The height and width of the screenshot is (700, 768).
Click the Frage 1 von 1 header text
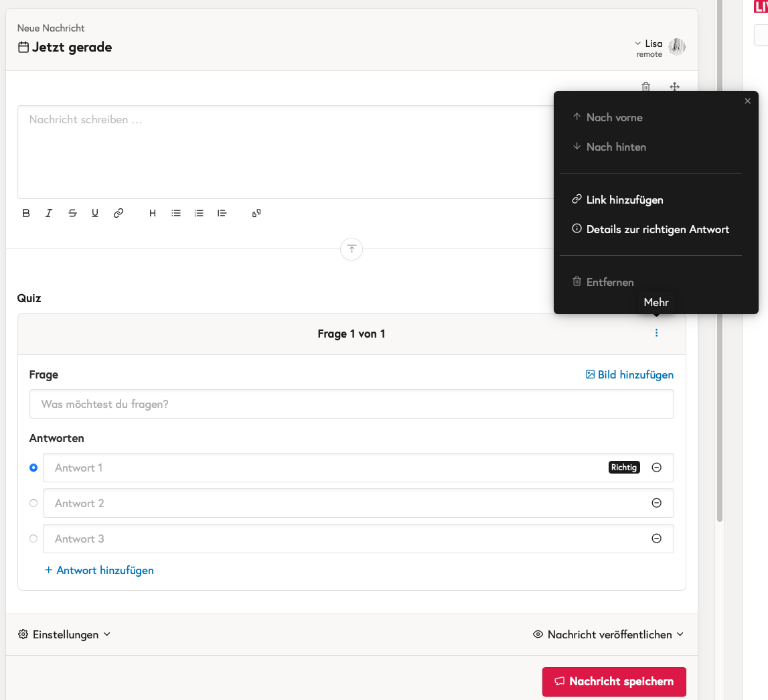[x=352, y=334]
